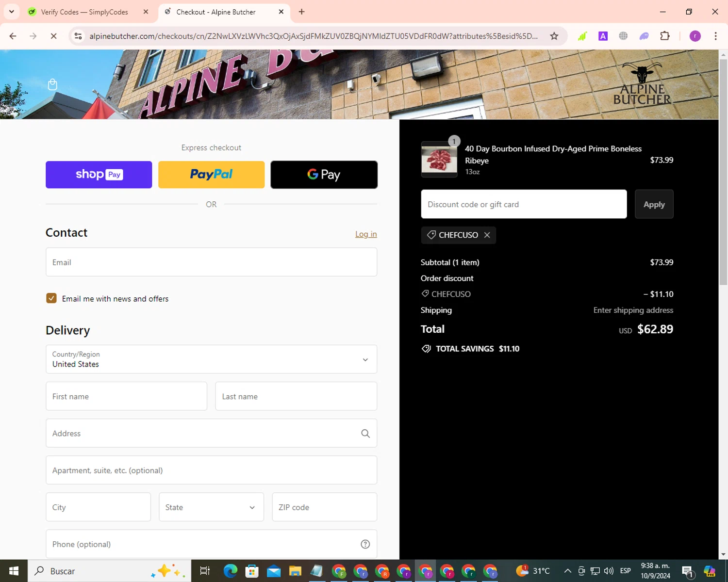728x582 pixels.
Task: Click the ZIP code field
Action: pyautogui.click(x=324, y=507)
